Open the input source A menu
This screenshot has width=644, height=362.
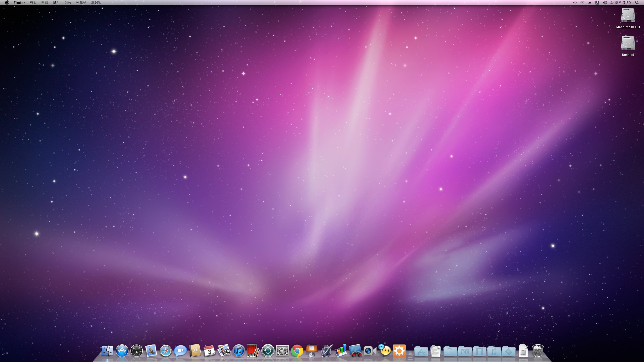click(597, 3)
